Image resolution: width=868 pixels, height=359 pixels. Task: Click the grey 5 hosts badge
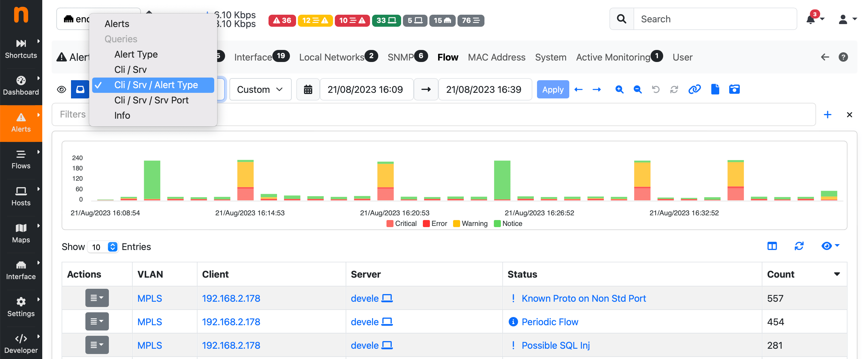pos(415,20)
